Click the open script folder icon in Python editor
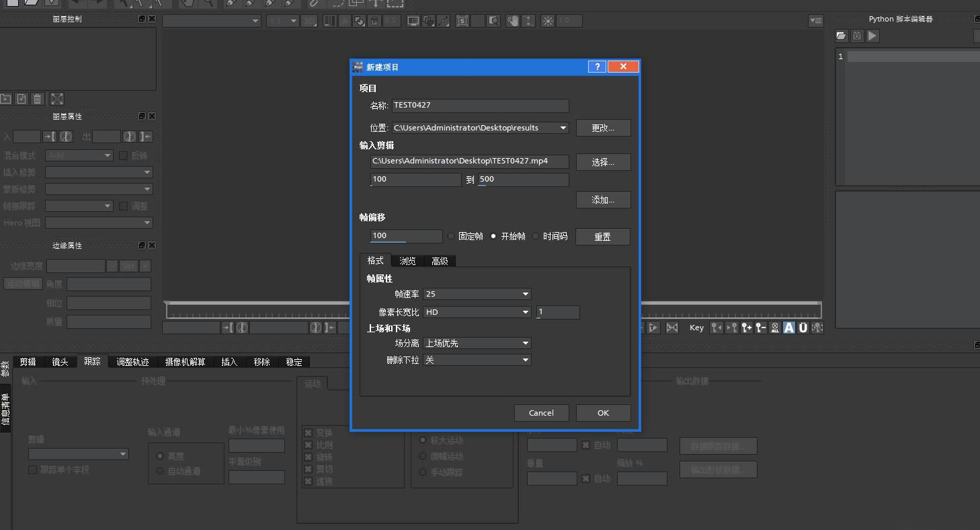980x530 pixels. point(841,36)
